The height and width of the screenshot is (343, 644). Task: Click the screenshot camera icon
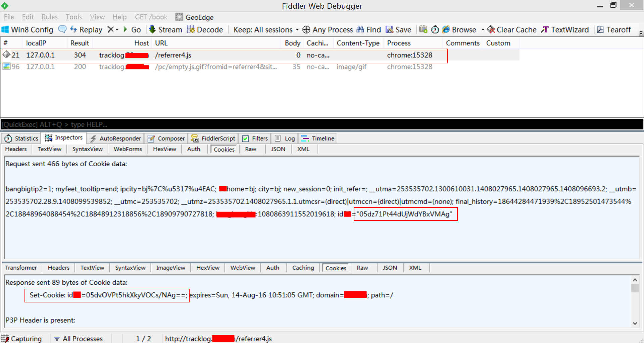point(423,30)
